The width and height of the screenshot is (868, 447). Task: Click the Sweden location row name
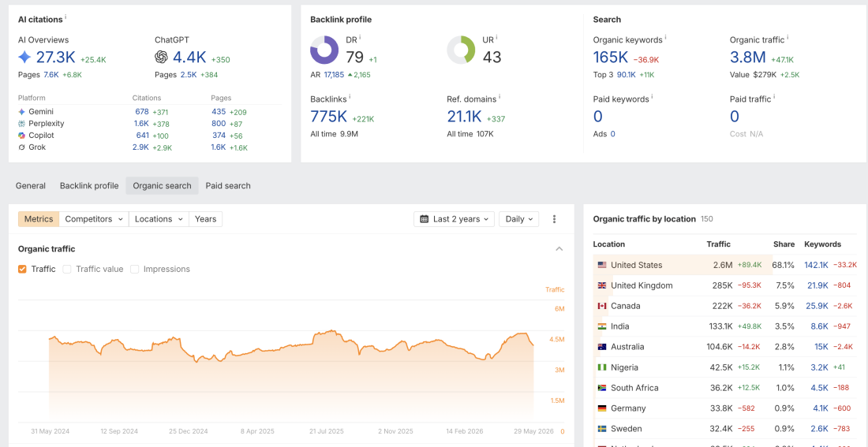626,429
